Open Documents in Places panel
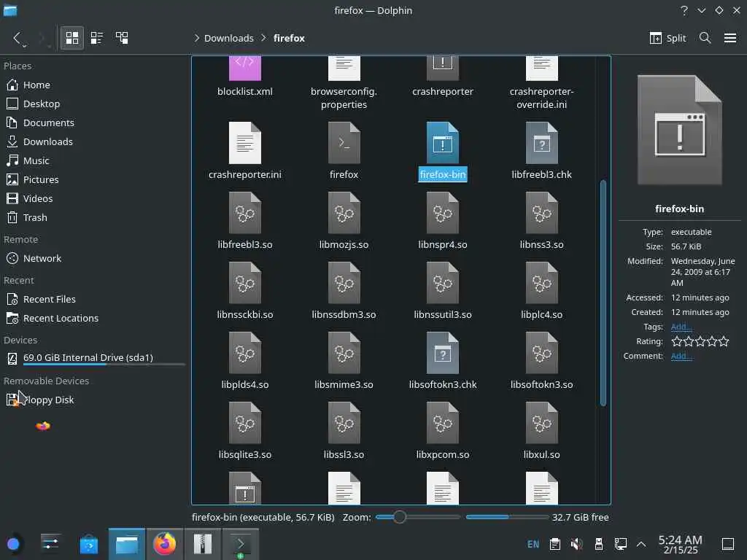747x560 pixels. 94,122
